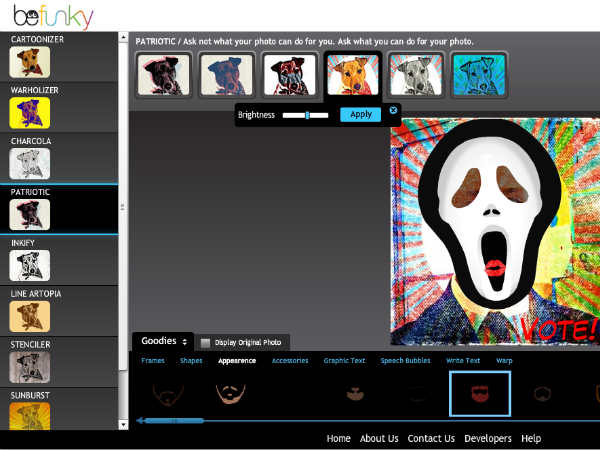Open the Goodies dropdown
The image size is (600, 450).
tap(163, 341)
